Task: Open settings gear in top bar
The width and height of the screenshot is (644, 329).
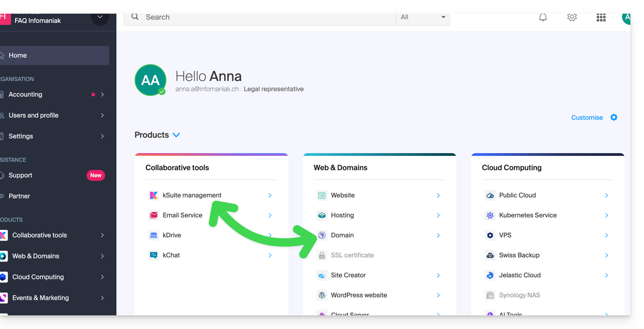Action: tap(572, 17)
